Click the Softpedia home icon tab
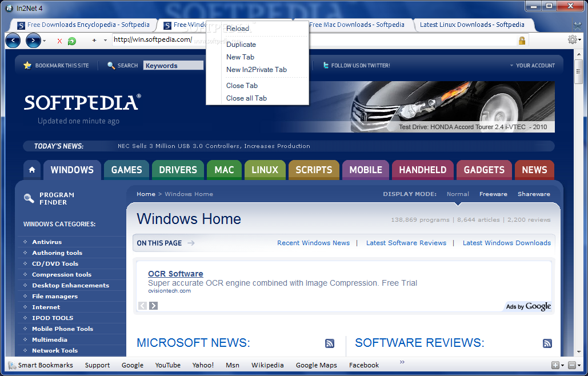Screen dimensions: 588x376 (x=32, y=170)
